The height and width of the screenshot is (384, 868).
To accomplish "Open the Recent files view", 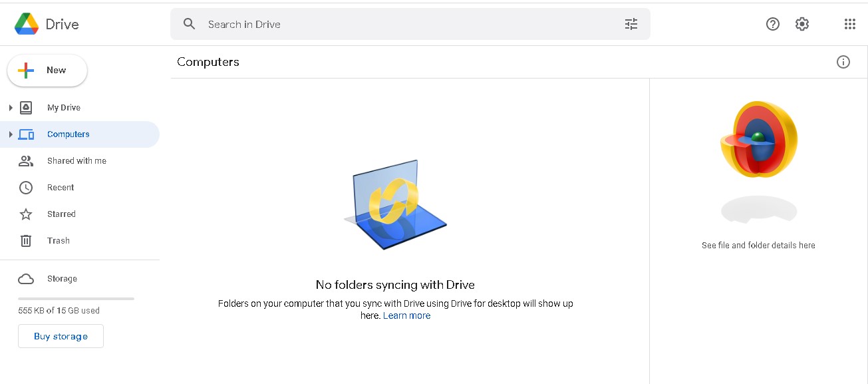I will pos(60,187).
